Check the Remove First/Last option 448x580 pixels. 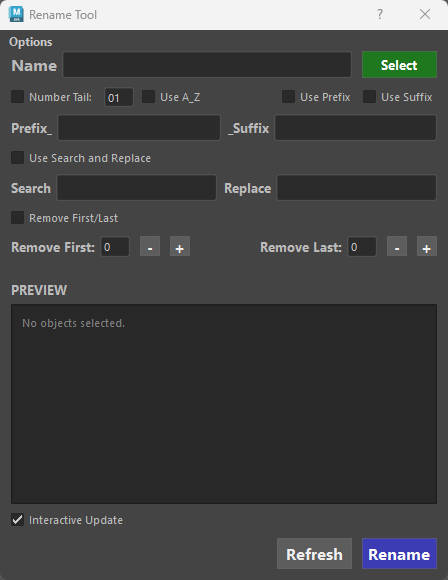(17, 218)
